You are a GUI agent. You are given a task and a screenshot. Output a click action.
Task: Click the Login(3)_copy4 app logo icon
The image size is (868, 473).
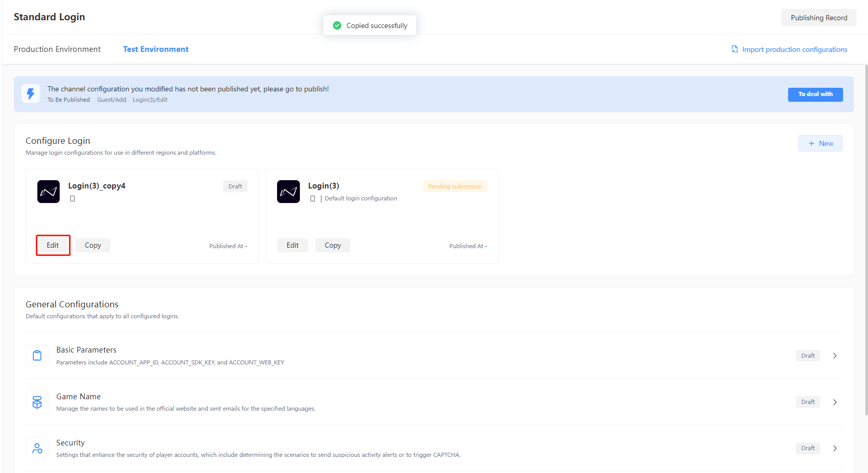click(48, 192)
